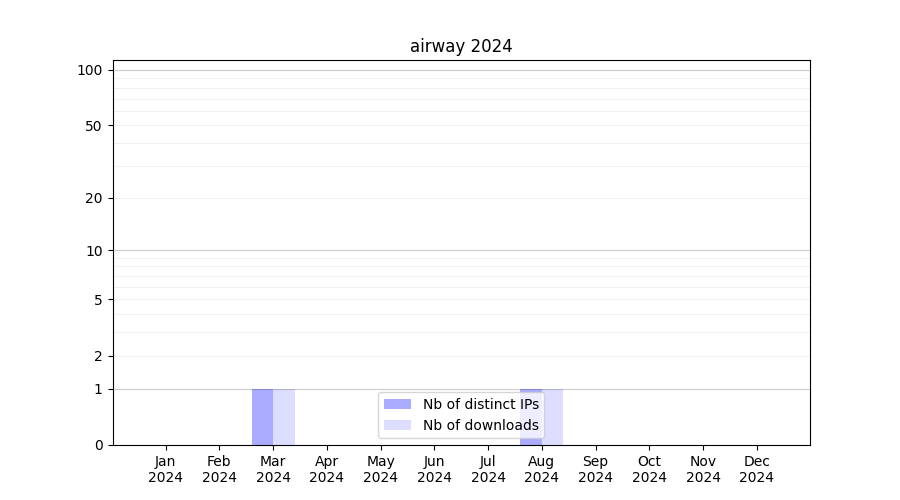Click the 100 y-axis tick label
Screen dimensions: 900x500
pos(90,70)
